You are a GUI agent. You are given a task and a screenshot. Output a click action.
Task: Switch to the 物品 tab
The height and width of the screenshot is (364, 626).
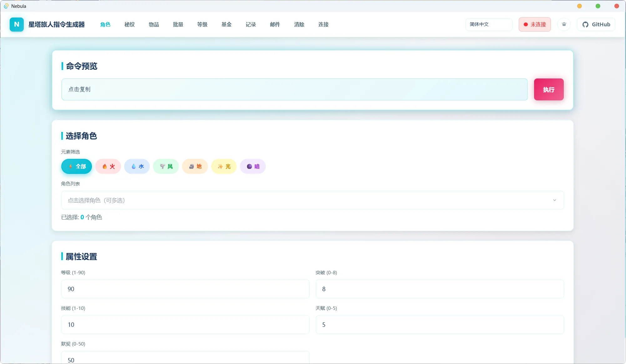tap(154, 24)
